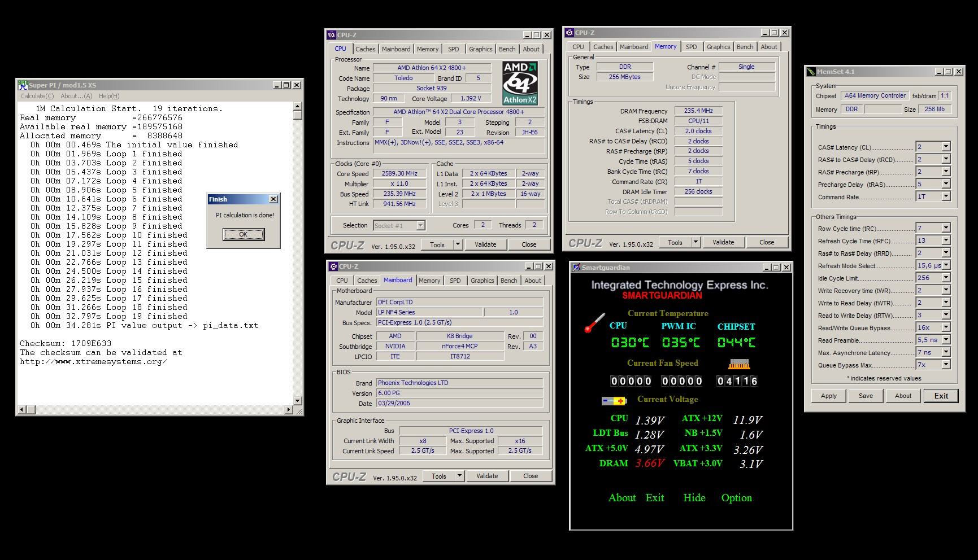Open the Command Rate dropdown in MemSet
Screen dimensions: 978x560
[x=945, y=196]
